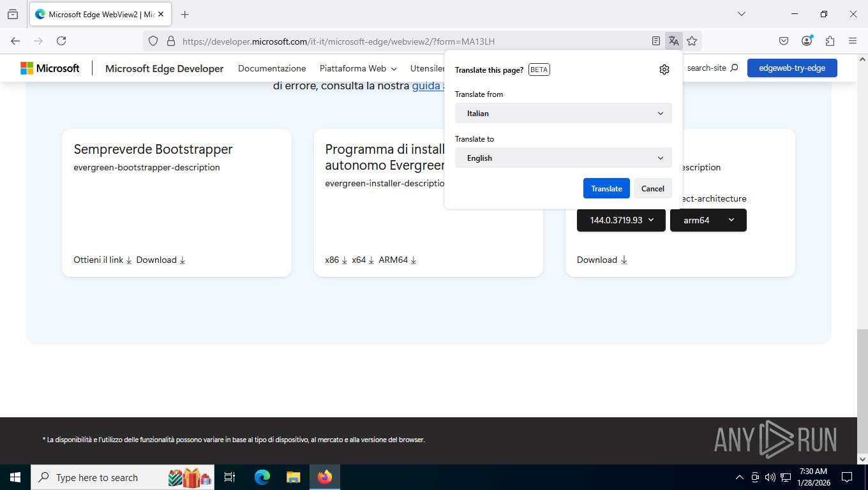Click Download under the version selectors
The height and width of the screenshot is (490, 868).
coord(602,260)
